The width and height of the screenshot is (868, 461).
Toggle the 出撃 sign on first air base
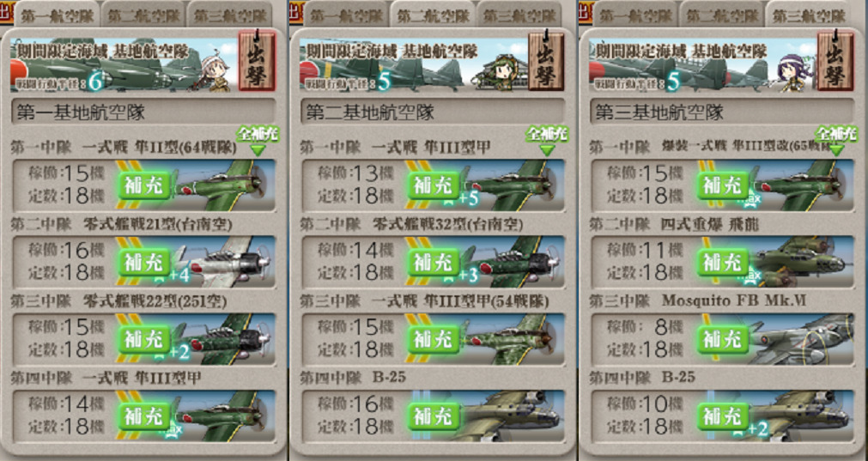pyautogui.click(x=257, y=61)
